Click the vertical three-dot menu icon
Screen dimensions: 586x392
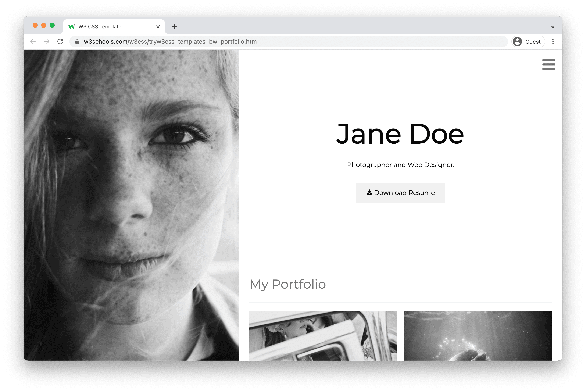553,42
